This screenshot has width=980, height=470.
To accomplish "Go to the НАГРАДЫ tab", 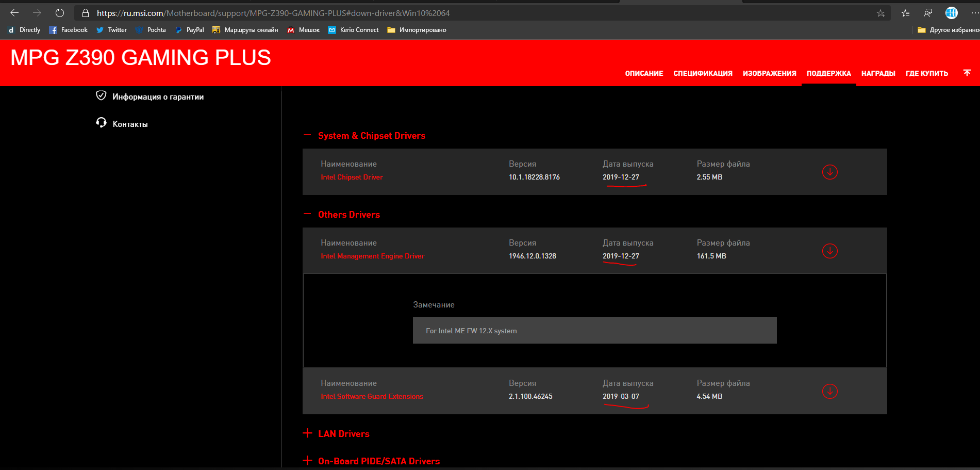I will [878, 73].
